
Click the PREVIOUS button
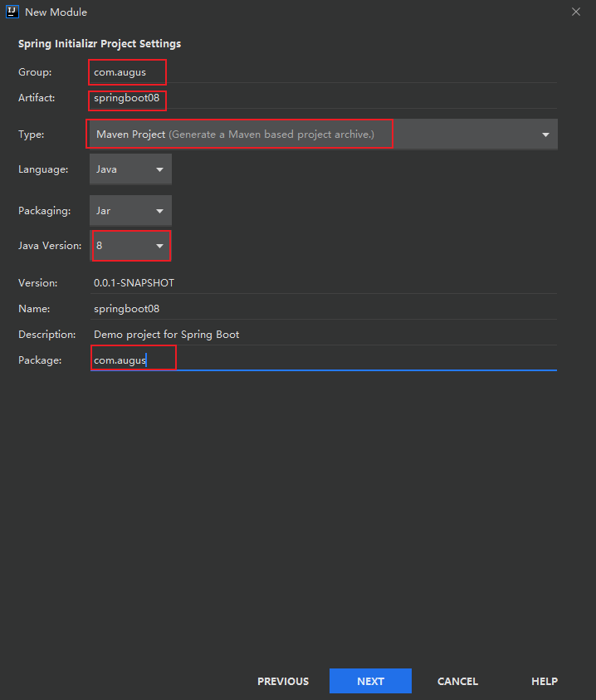pyautogui.click(x=282, y=681)
